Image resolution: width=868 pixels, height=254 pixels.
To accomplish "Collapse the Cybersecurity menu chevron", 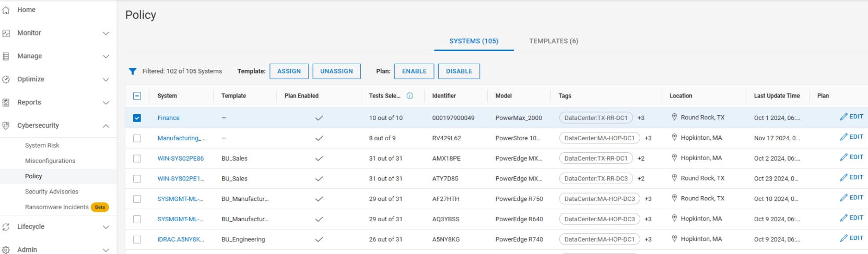I will (106, 126).
